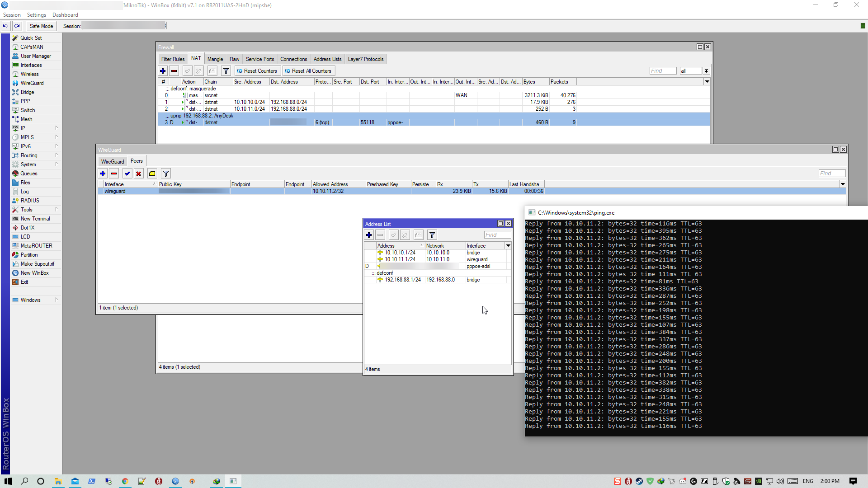Open Address List column chooser dropdown

click(x=508, y=246)
